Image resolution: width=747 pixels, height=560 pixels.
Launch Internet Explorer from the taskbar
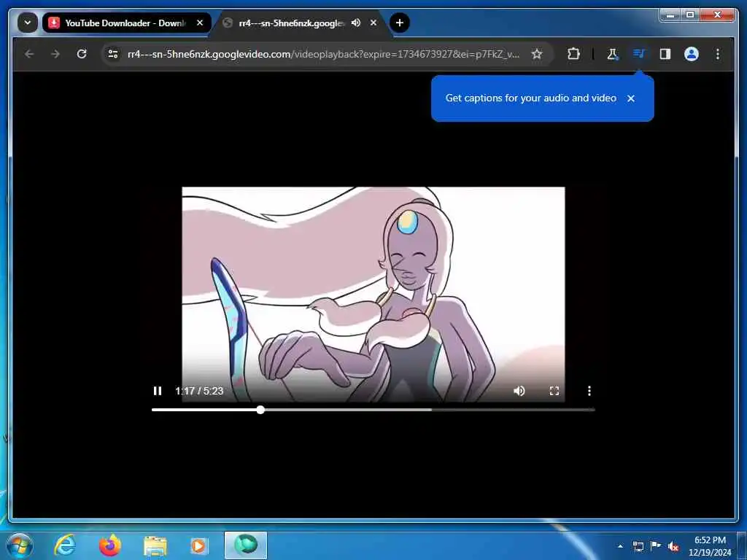[x=64, y=545]
